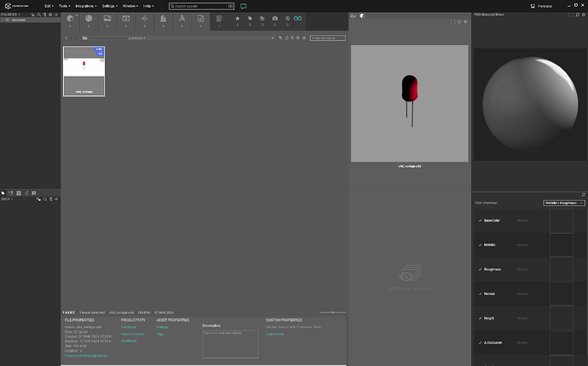Select the c4d_vorlage asset thumbnail
588x366 pixels.
click(84, 71)
